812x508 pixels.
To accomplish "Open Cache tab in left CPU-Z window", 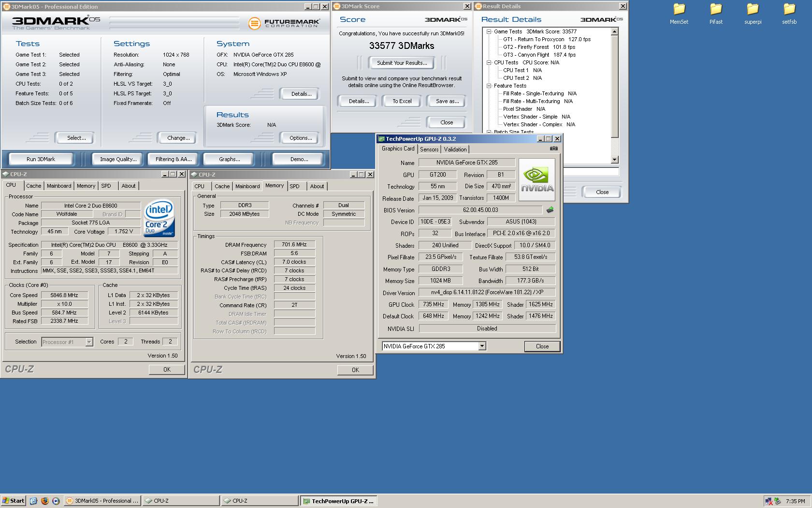I will pos(34,186).
